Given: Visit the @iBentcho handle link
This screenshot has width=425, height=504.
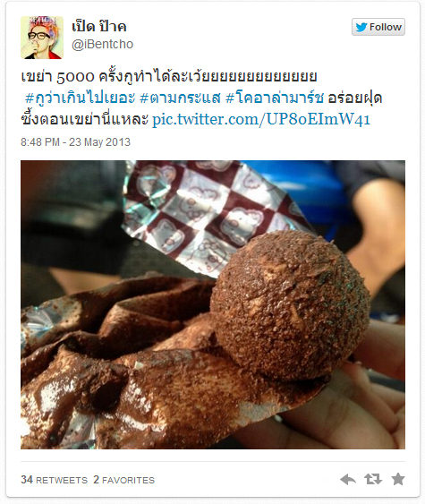Looking at the screenshot, I should click(102, 45).
